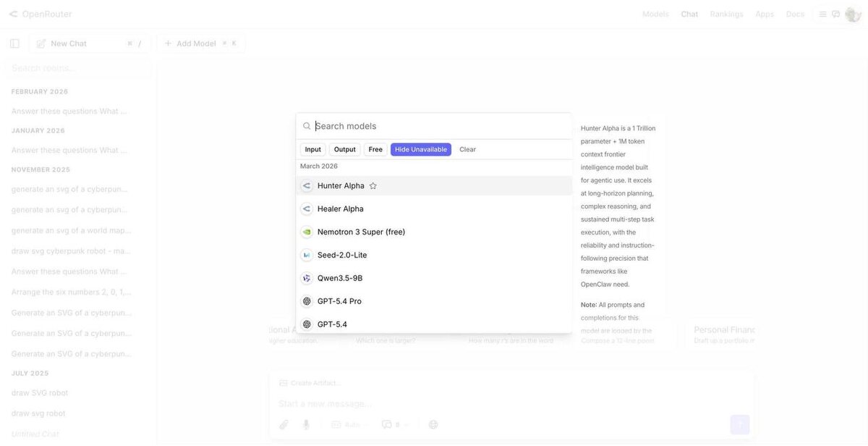Select the Hunter Alpha model
Image resolution: width=868 pixels, height=446 pixels.
434,186
